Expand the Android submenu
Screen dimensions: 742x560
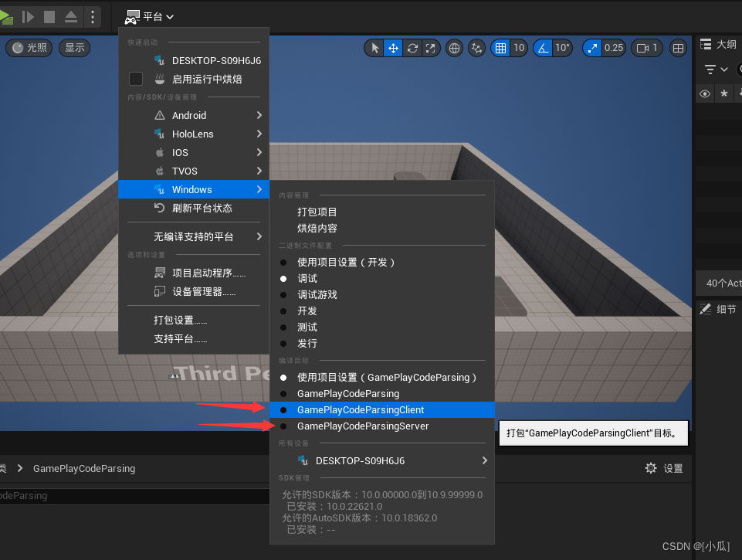(x=194, y=116)
